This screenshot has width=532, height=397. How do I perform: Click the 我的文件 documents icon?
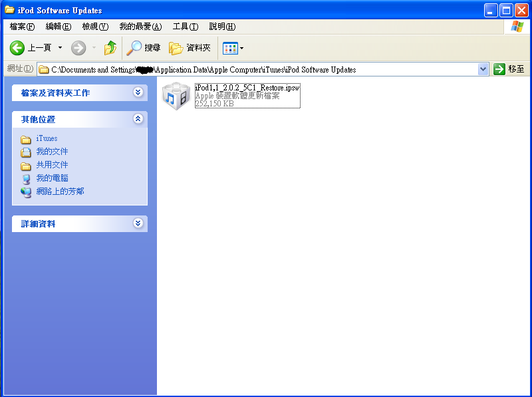[26, 152]
